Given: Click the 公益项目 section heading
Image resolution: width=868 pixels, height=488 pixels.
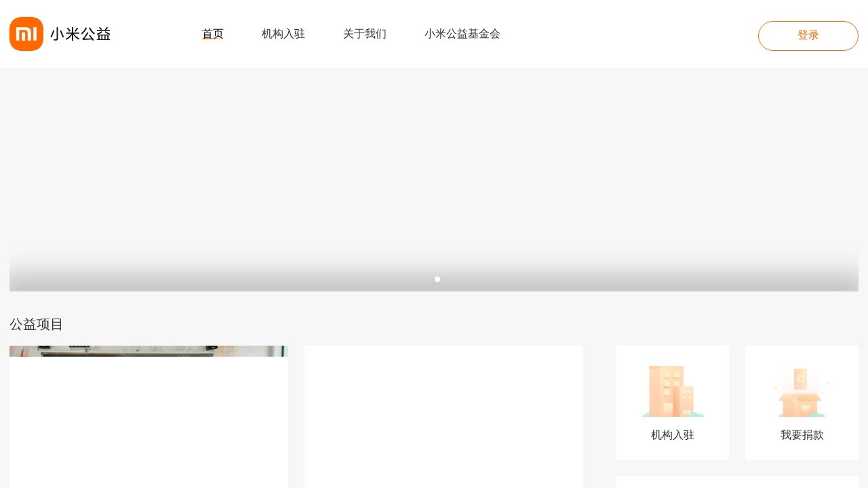Looking at the screenshot, I should pos(36,325).
